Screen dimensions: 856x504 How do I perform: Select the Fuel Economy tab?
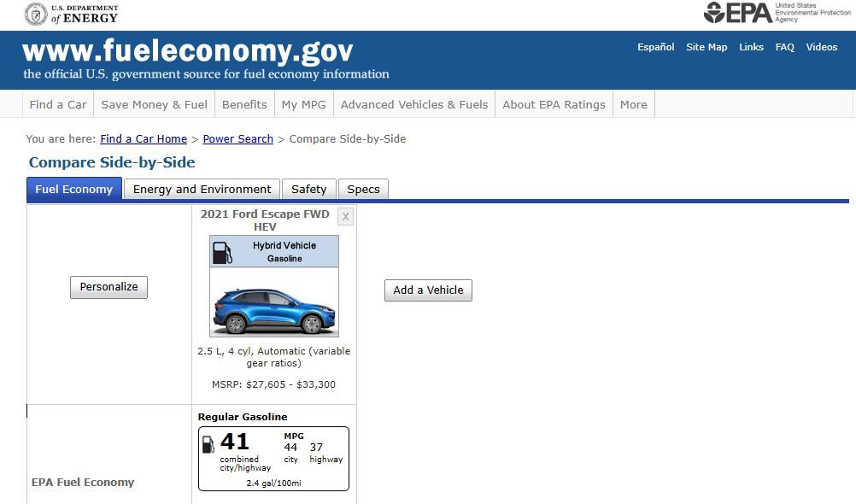point(74,190)
